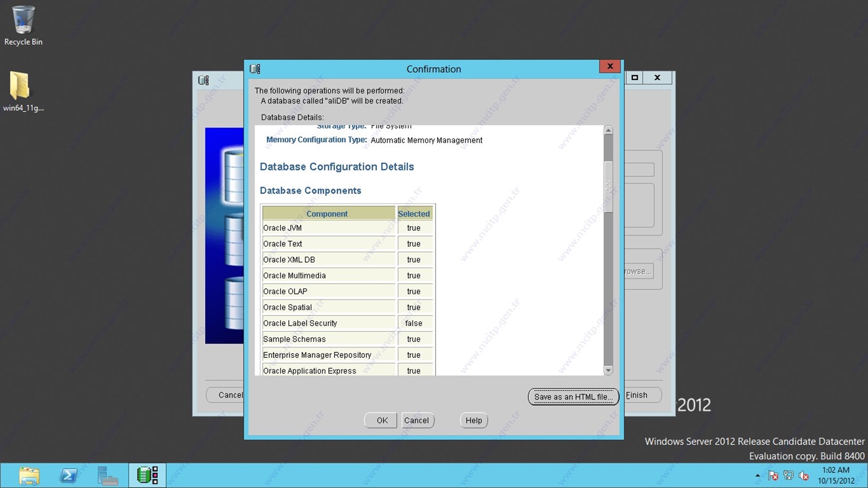Select the Oracle XML DB row

click(348, 259)
